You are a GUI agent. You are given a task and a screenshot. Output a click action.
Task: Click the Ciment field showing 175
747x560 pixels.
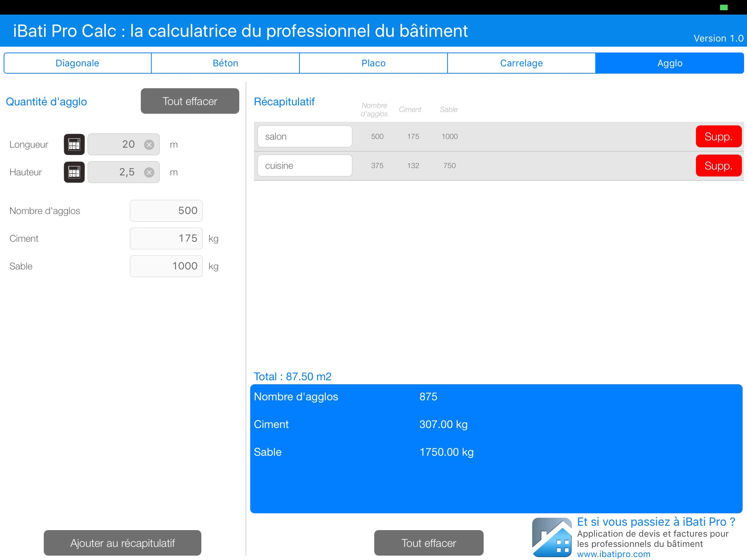point(166,238)
